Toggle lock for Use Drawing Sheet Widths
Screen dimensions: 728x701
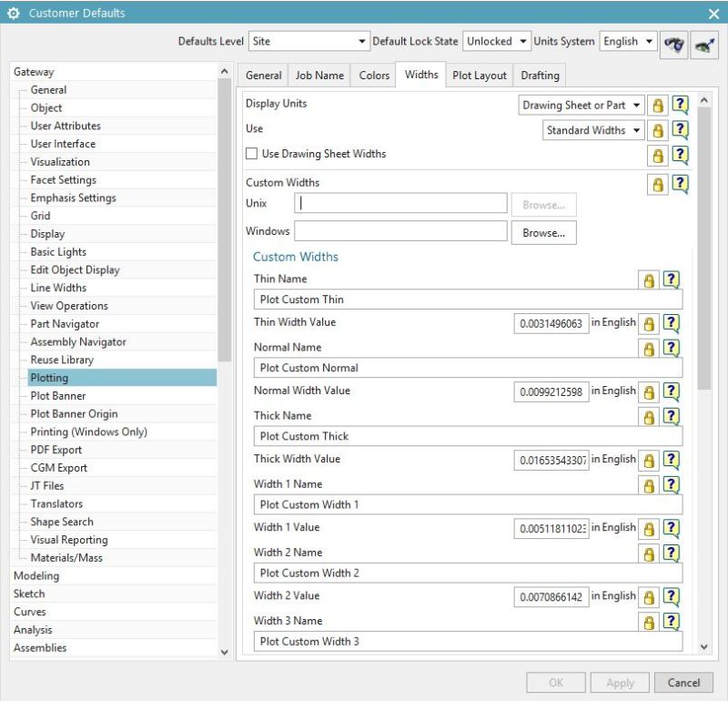(658, 156)
